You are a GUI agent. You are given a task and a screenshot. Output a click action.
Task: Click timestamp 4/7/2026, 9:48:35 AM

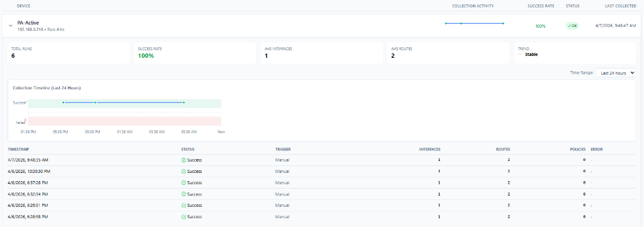(x=28, y=160)
